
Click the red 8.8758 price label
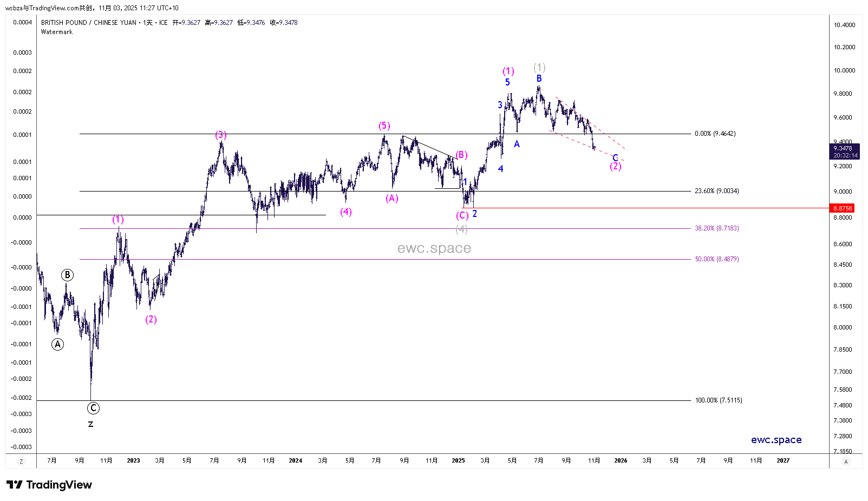[x=842, y=208]
